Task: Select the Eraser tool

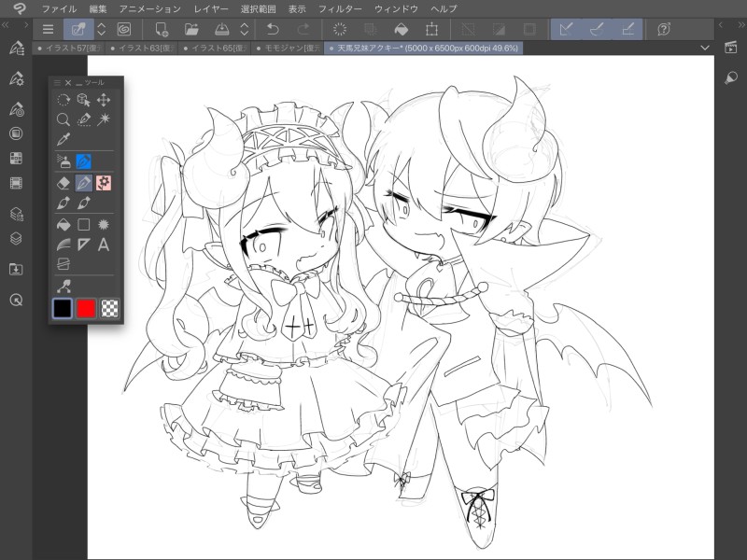Action: 63,183
